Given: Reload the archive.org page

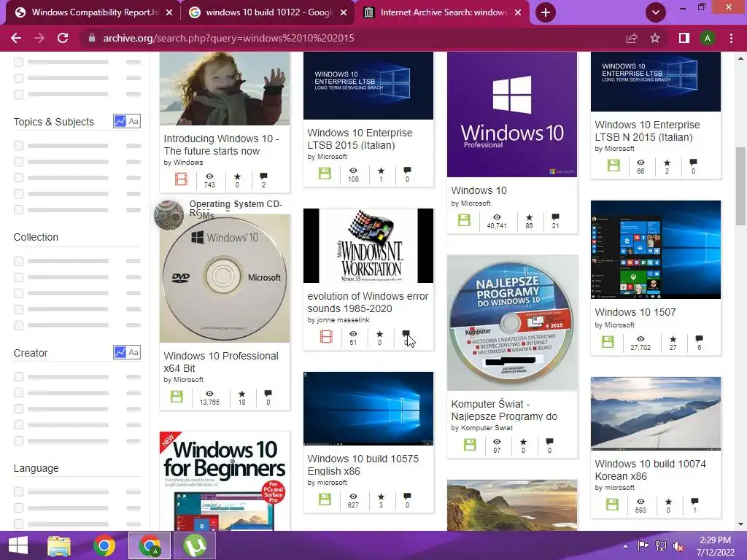Looking at the screenshot, I should tap(63, 38).
